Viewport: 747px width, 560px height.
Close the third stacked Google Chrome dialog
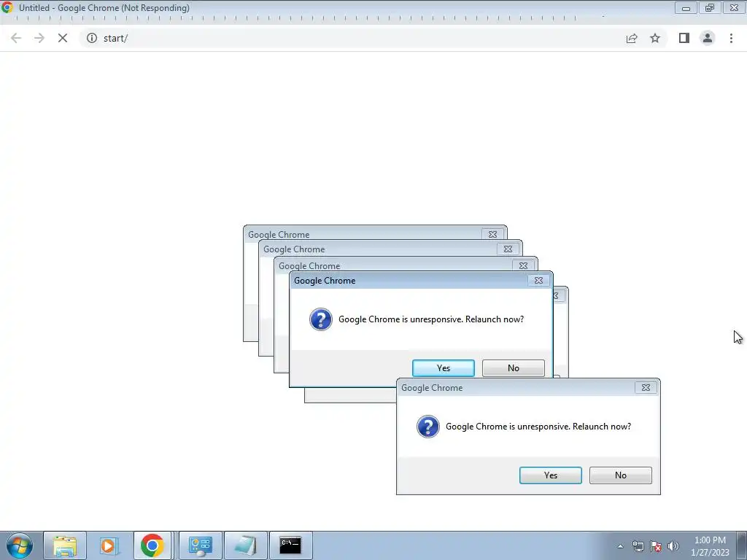[x=523, y=265]
